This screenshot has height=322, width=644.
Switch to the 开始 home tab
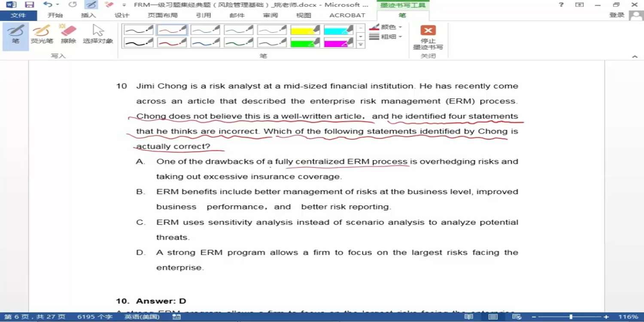click(x=55, y=15)
